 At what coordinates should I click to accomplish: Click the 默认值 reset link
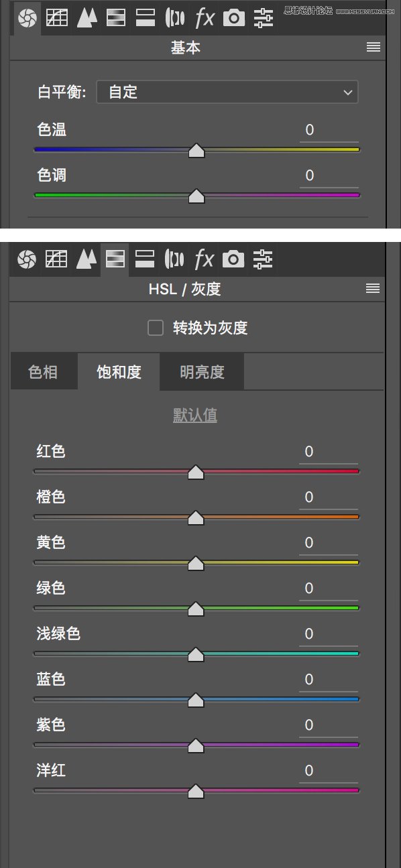pos(195,415)
